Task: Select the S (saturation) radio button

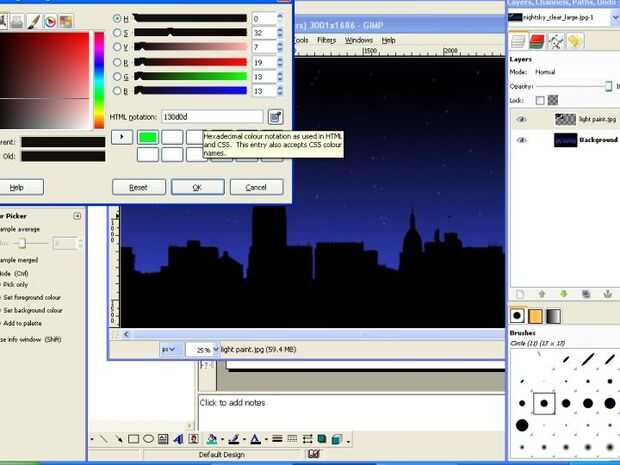Action: (x=117, y=33)
